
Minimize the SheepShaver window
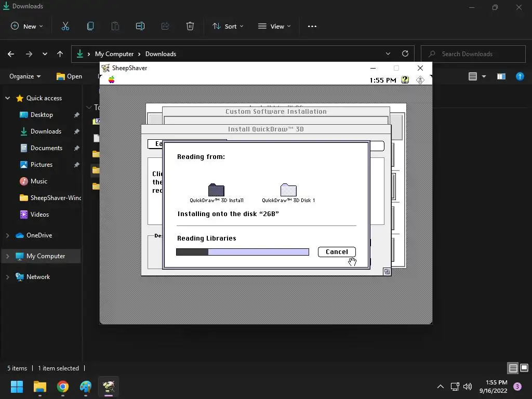coord(373,68)
